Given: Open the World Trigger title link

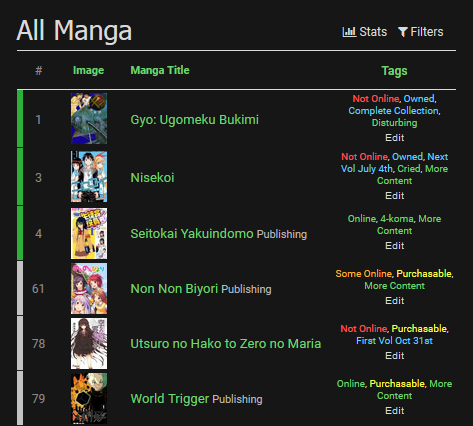Looking at the screenshot, I should 170,399.
